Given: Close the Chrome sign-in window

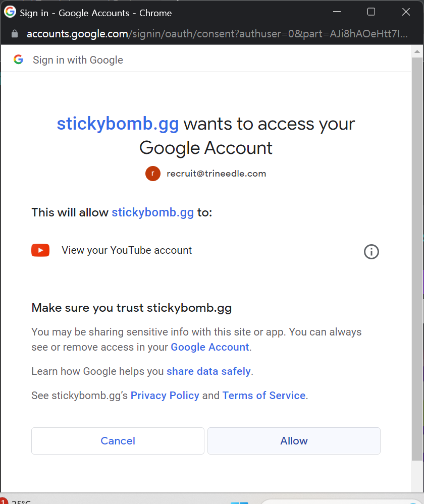Looking at the screenshot, I should click(406, 12).
